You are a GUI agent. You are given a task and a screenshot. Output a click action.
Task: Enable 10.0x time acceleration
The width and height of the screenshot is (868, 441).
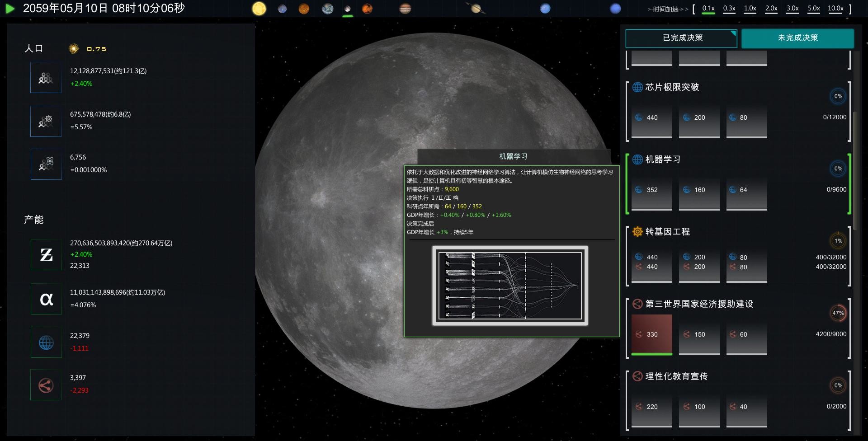(836, 8)
